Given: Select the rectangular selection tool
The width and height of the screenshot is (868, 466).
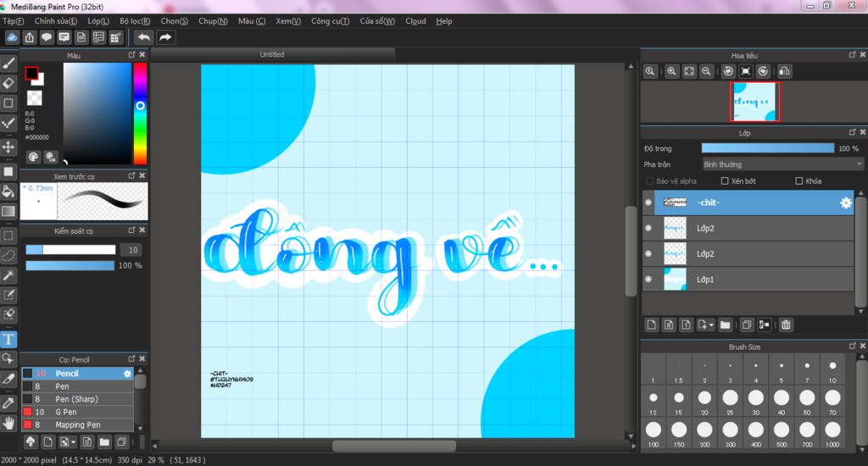Looking at the screenshot, I should [x=8, y=236].
